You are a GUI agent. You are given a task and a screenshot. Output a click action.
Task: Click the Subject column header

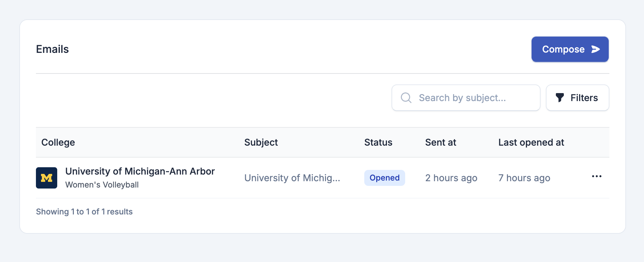261,142
